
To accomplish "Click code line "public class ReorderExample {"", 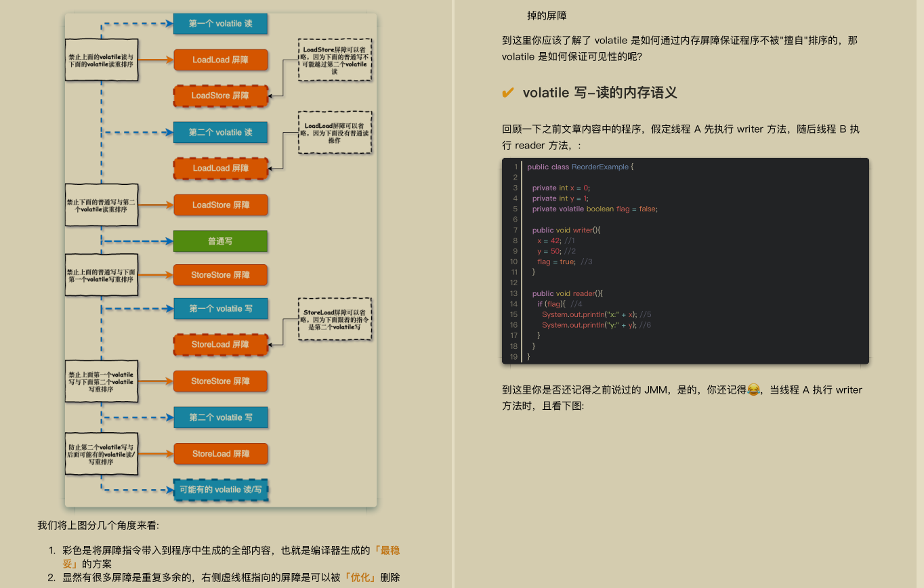I will tap(580, 167).
